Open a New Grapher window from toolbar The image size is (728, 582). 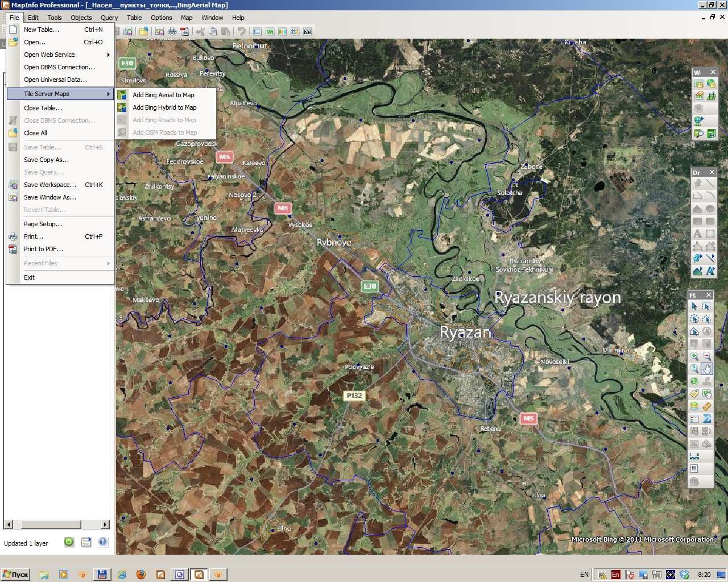[x=282, y=31]
